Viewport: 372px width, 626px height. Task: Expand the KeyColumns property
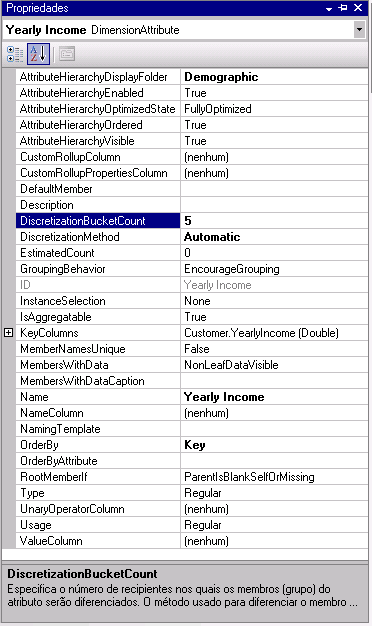click(8, 333)
